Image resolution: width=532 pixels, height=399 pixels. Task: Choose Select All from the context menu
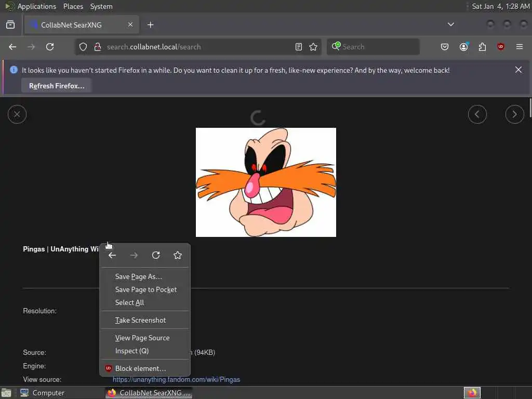pyautogui.click(x=145, y=302)
